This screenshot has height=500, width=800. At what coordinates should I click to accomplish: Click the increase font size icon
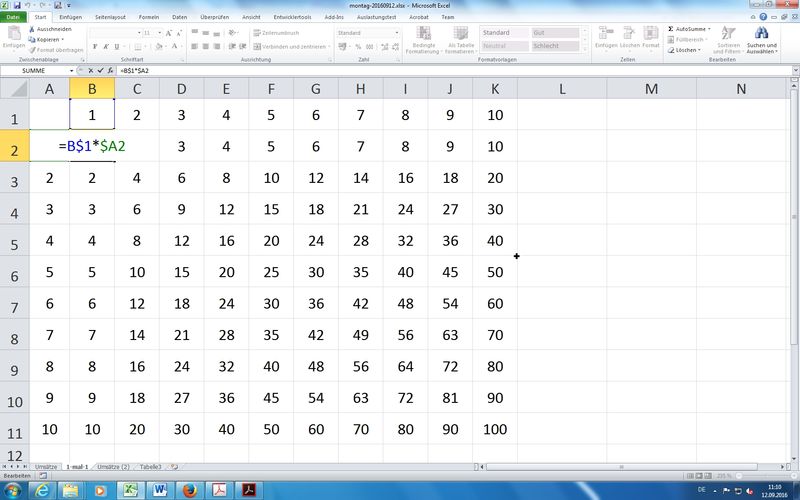coord(169,33)
